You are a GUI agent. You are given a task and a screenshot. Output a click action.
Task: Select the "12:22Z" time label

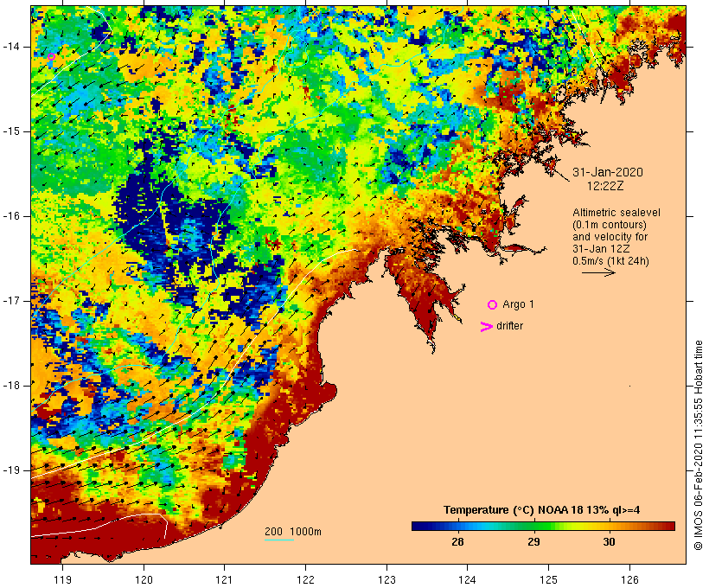605,186
